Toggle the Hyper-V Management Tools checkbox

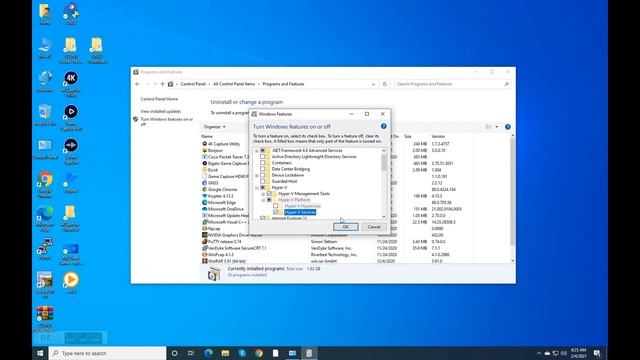point(269,194)
